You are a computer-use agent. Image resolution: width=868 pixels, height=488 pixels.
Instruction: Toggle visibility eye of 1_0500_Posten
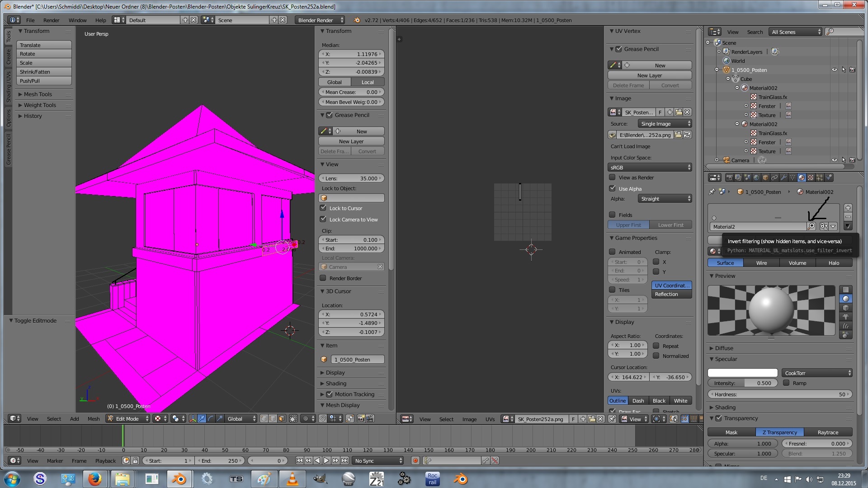click(834, 70)
